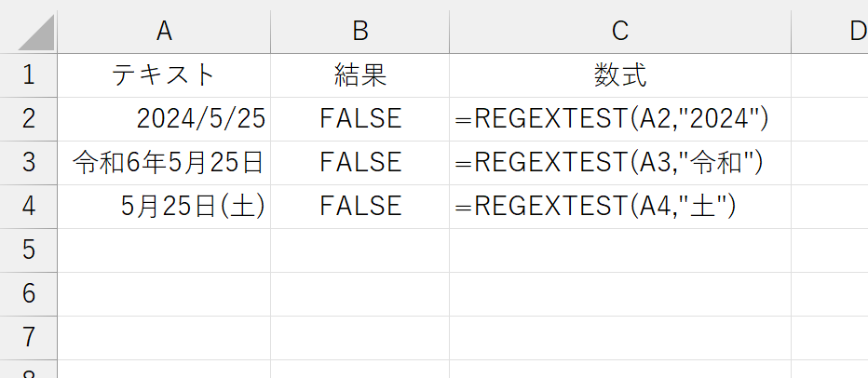The height and width of the screenshot is (378, 868).
Task: Select row 6 header
Action: 29,294
